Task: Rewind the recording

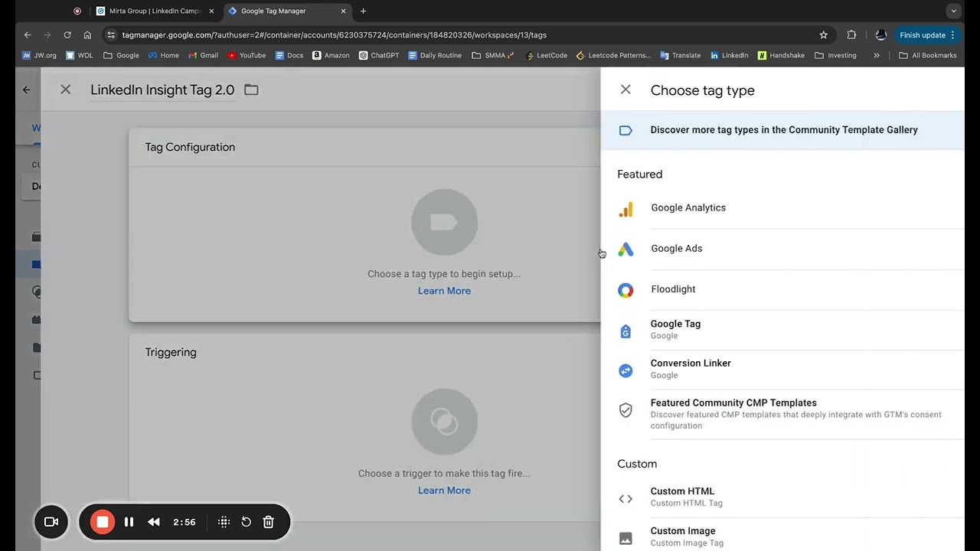Action: tap(154, 522)
